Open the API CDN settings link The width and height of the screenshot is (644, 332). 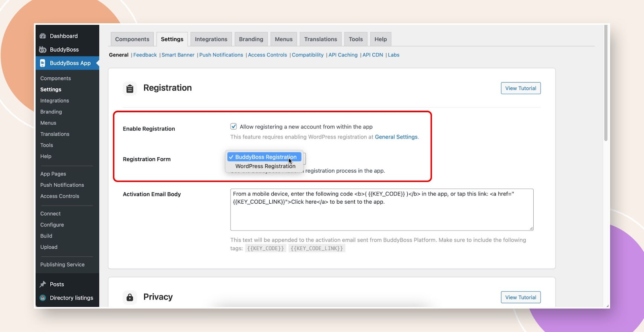[x=373, y=55]
